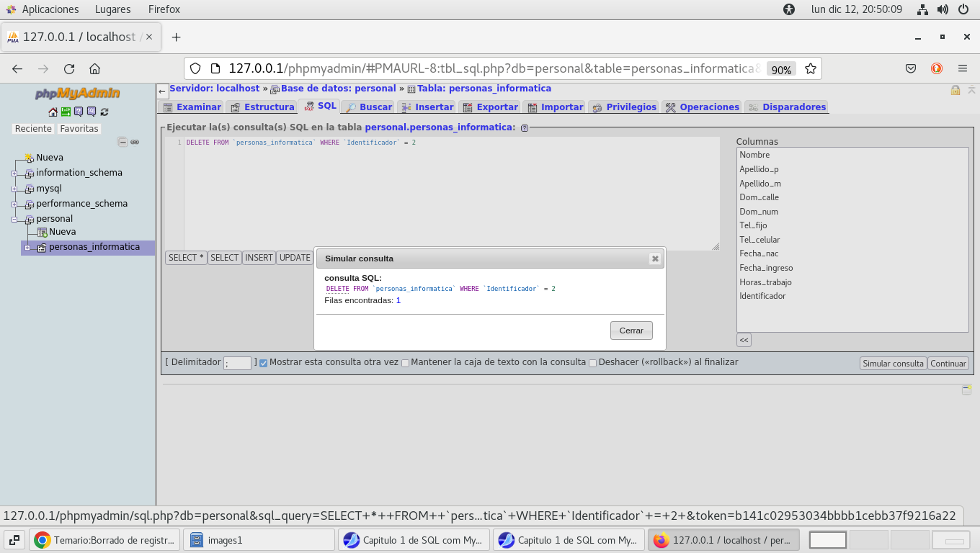Click the green log out icon

[x=66, y=112]
